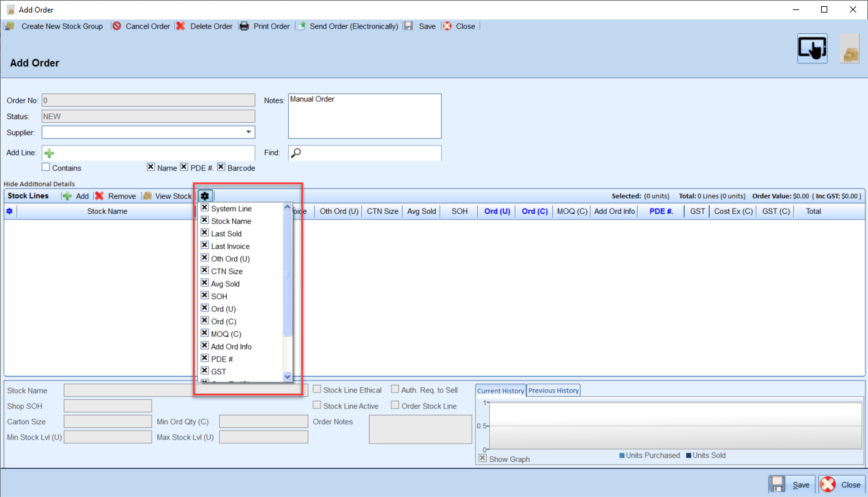
Task: Click the Min Ord Qty (C) field
Action: [x=264, y=421]
